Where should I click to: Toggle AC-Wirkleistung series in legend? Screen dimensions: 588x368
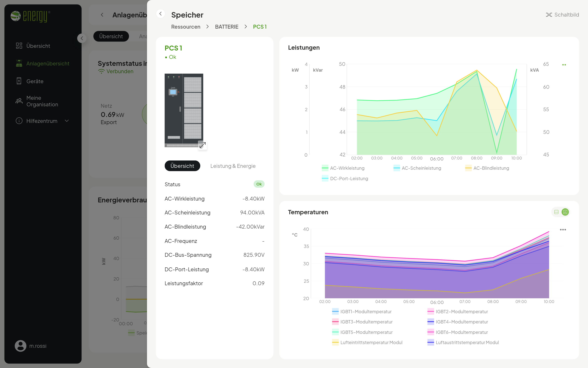click(x=343, y=168)
